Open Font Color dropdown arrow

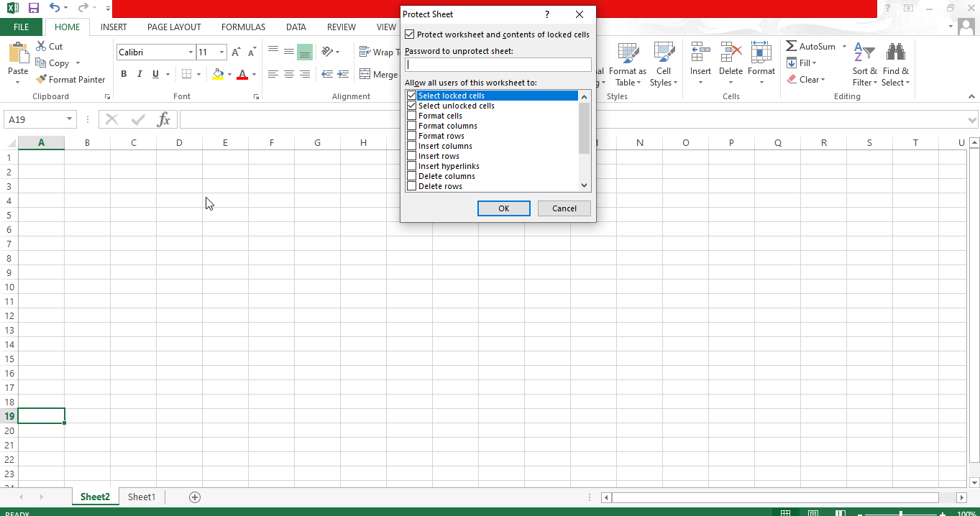point(254,74)
